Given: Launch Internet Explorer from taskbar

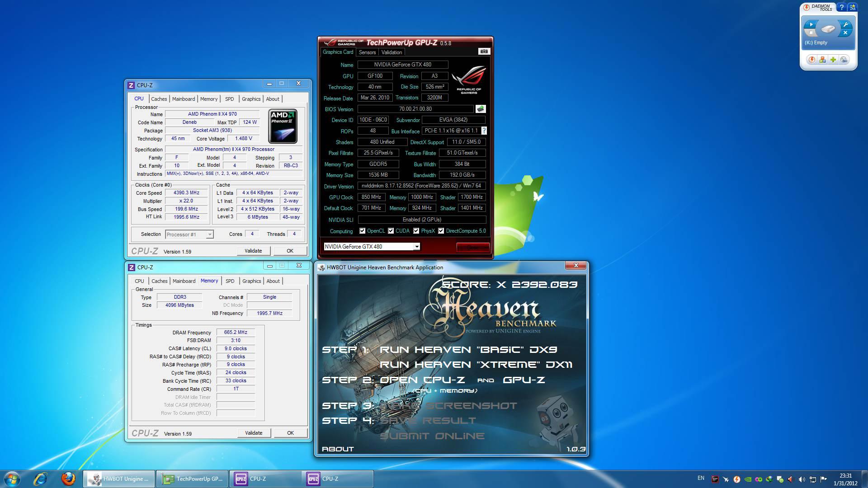Looking at the screenshot, I should pos(40,479).
